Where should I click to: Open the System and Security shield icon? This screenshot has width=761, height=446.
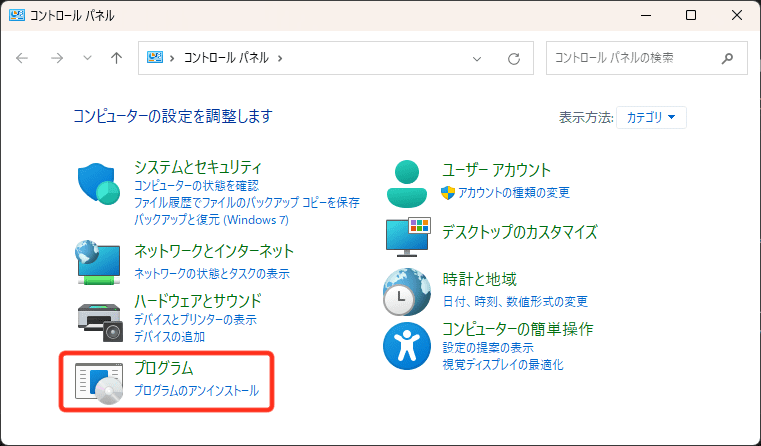[x=99, y=184]
